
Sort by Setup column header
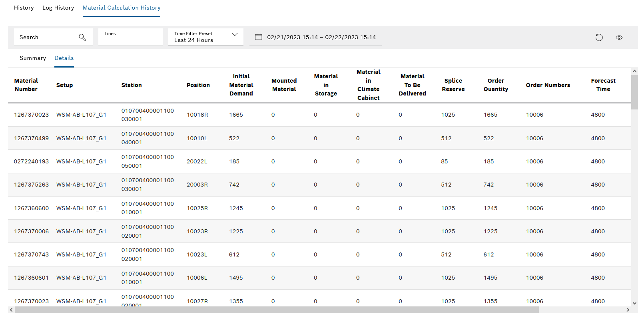coord(65,85)
